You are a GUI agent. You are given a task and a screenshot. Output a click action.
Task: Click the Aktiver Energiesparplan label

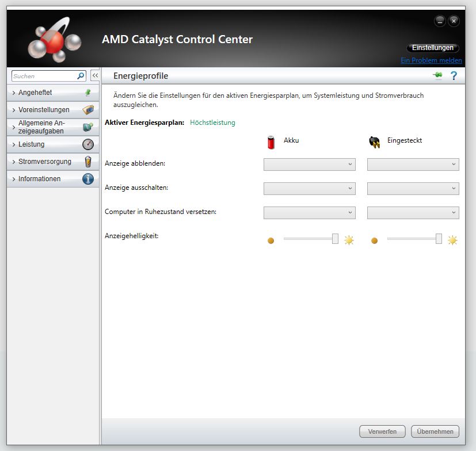pyautogui.click(x=144, y=123)
